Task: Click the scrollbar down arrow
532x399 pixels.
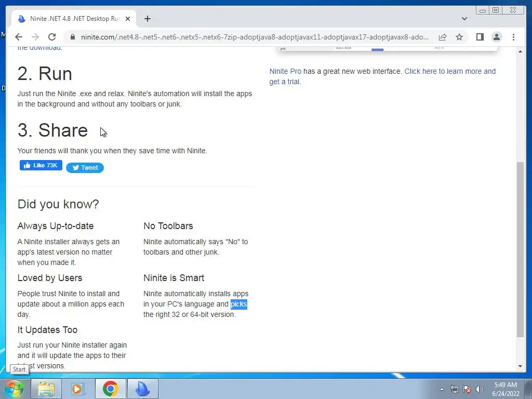Action: (520, 366)
